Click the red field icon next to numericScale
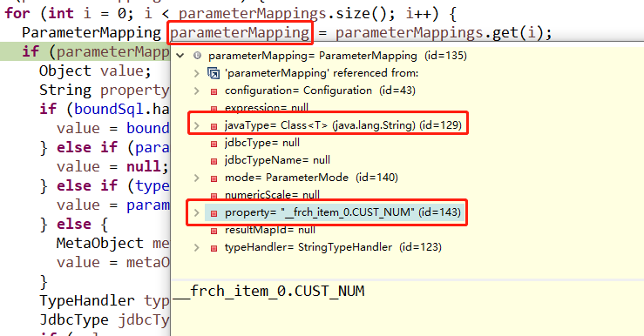644x336 pixels. (214, 196)
